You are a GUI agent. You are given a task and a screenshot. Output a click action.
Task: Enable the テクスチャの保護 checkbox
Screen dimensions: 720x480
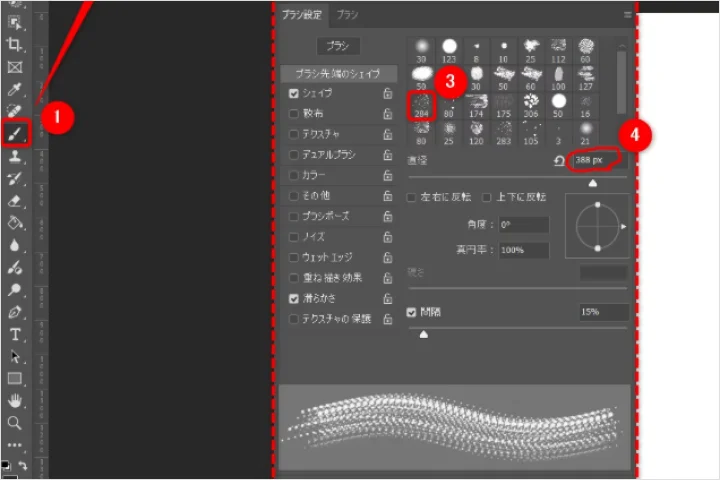294,319
